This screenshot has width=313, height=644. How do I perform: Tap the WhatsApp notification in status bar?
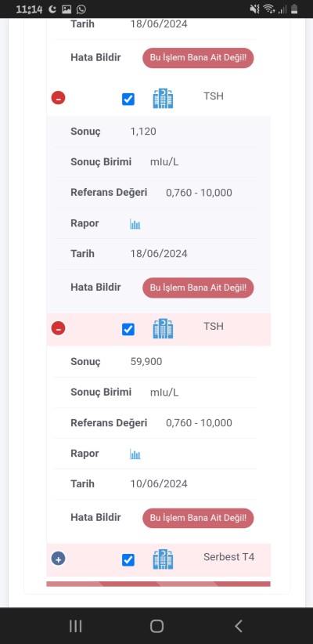tap(81, 9)
